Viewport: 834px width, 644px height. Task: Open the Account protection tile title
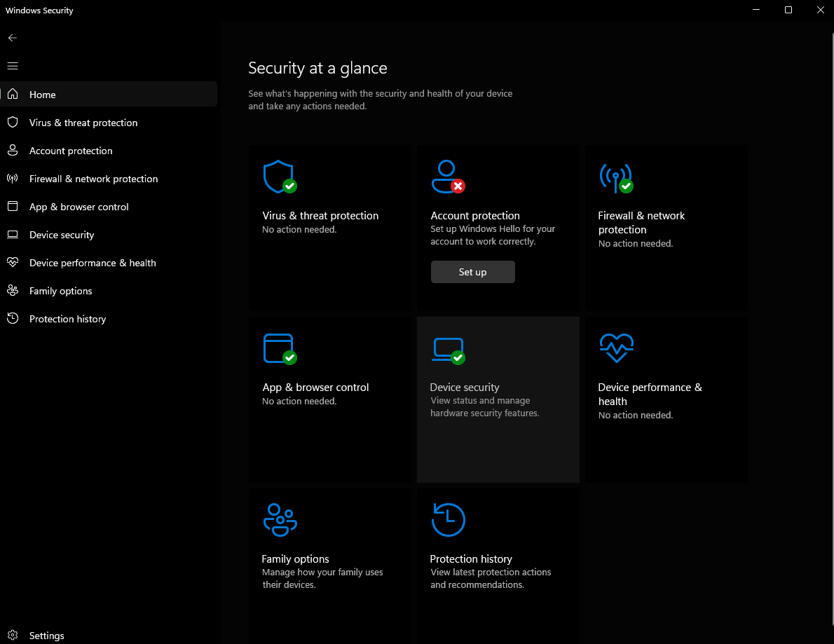(x=475, y=215)
